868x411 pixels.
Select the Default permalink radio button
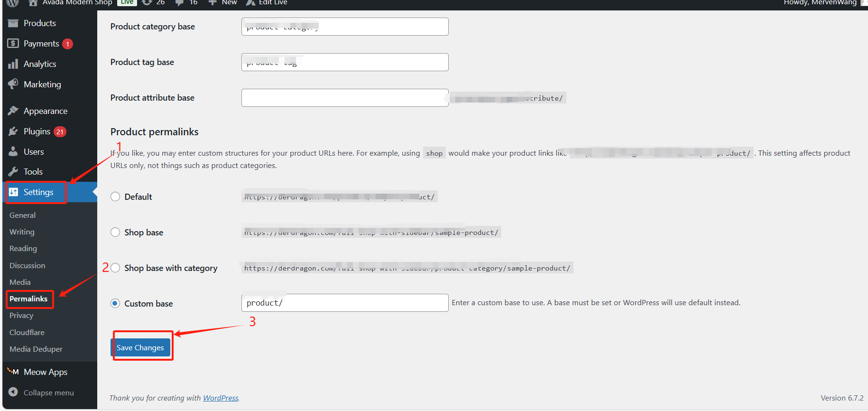[x=115, y=197]
